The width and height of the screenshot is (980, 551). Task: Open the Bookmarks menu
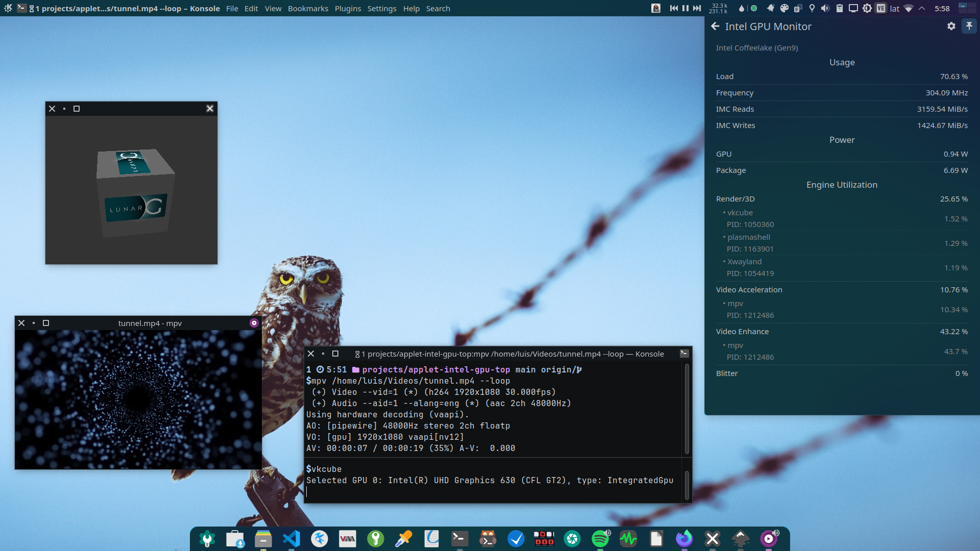coord(308,9)
